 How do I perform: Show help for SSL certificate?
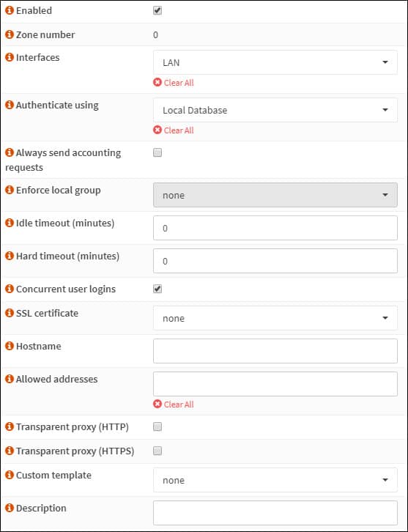point(10,313)
